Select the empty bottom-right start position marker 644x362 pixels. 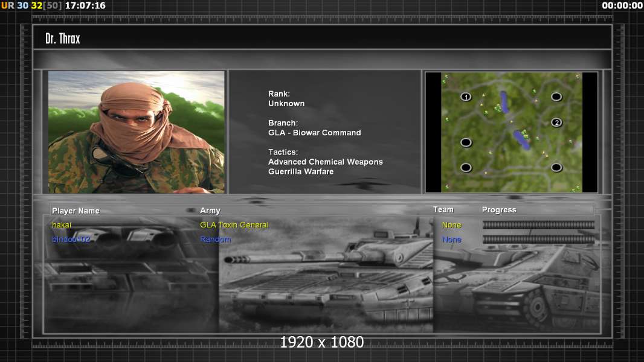[556, 167]
